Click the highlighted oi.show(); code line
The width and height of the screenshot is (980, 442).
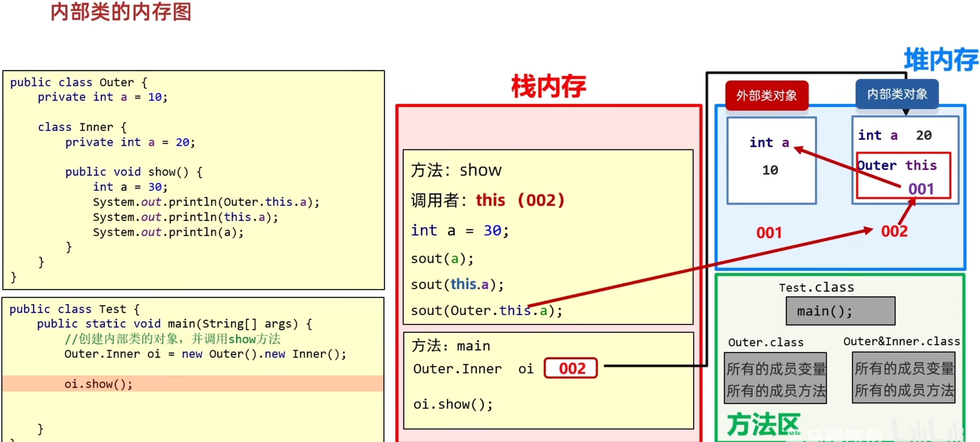pos(98,384)
